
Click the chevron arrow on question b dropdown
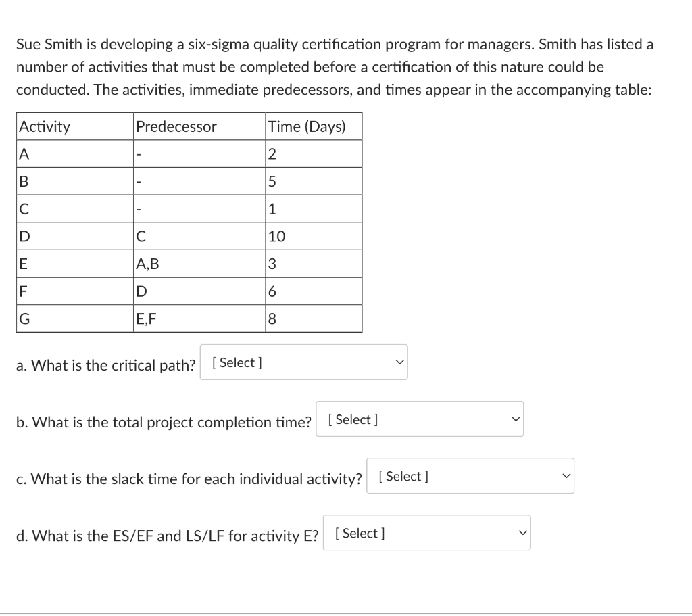[x=516, y=419]
